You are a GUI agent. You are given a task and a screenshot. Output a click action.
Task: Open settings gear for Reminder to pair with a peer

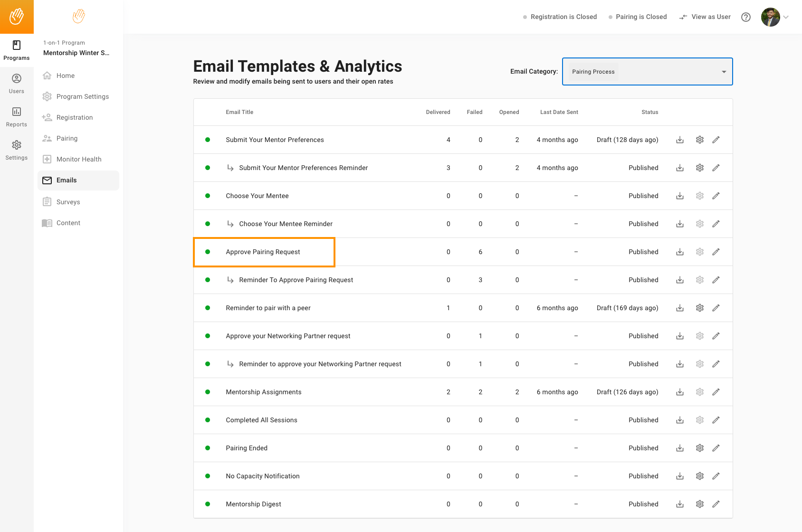[699, 308]
